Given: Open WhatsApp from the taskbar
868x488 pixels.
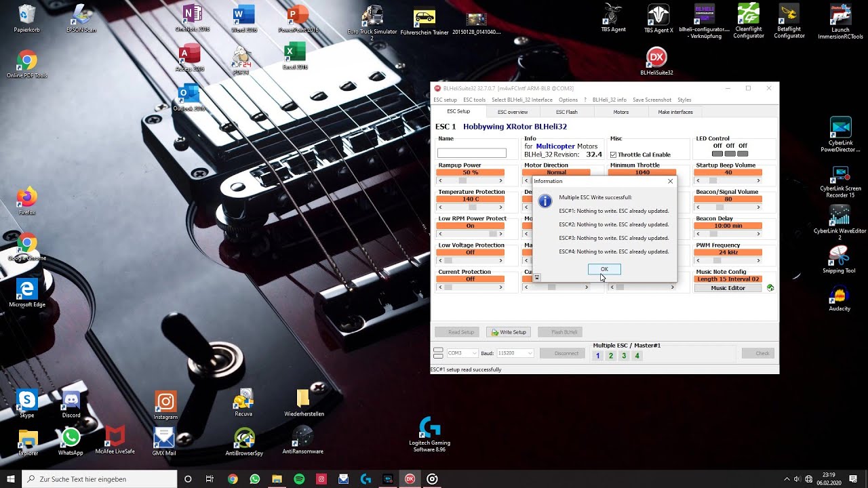Looking at the screenshot, I should [x=255, y=479].
